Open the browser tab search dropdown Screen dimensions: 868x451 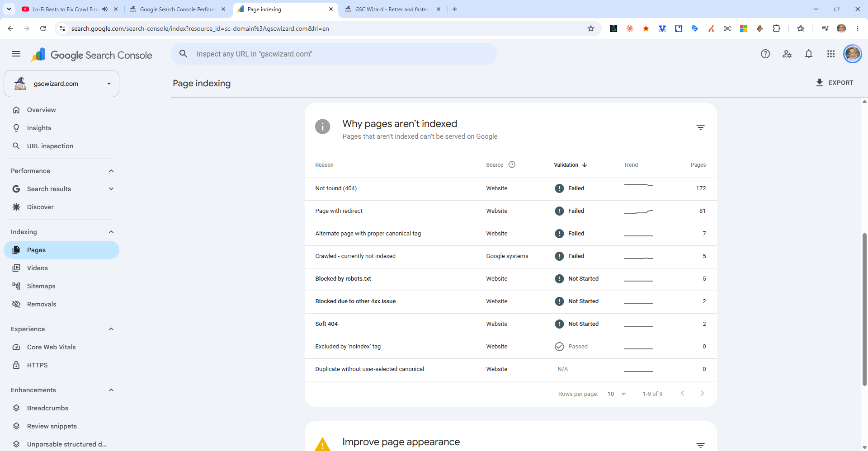[9, 9]
